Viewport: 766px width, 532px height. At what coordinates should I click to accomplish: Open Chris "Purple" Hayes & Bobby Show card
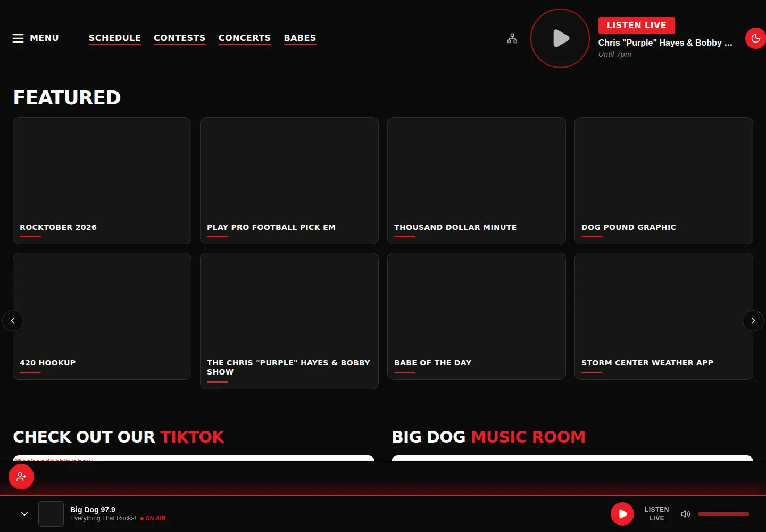pos(289,321)
